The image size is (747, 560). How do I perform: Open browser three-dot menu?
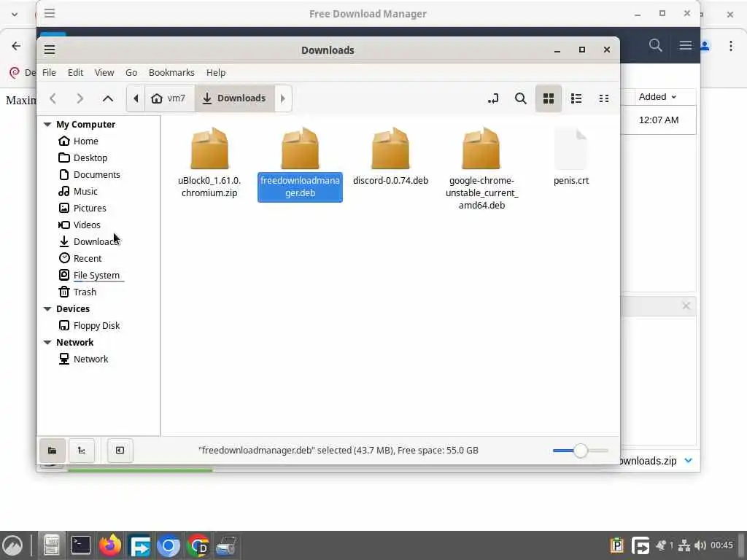pyautogui.click(x=731, y=46)
